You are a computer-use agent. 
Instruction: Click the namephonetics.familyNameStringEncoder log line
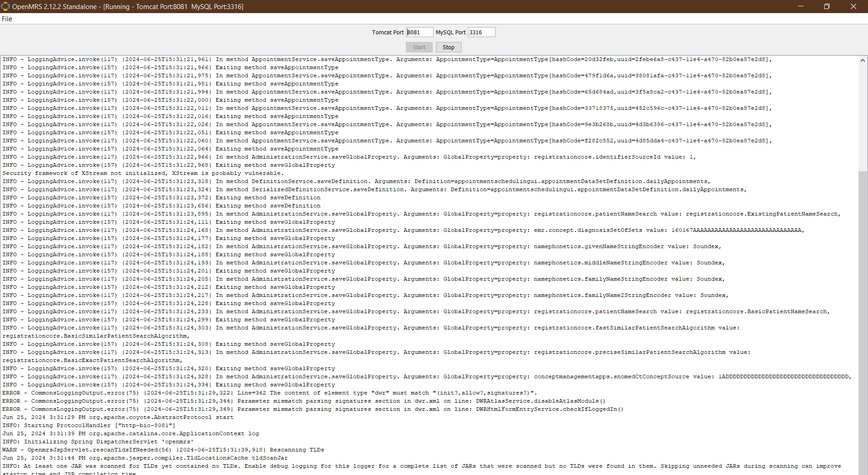pyautogui.click(x=363, y=279)
